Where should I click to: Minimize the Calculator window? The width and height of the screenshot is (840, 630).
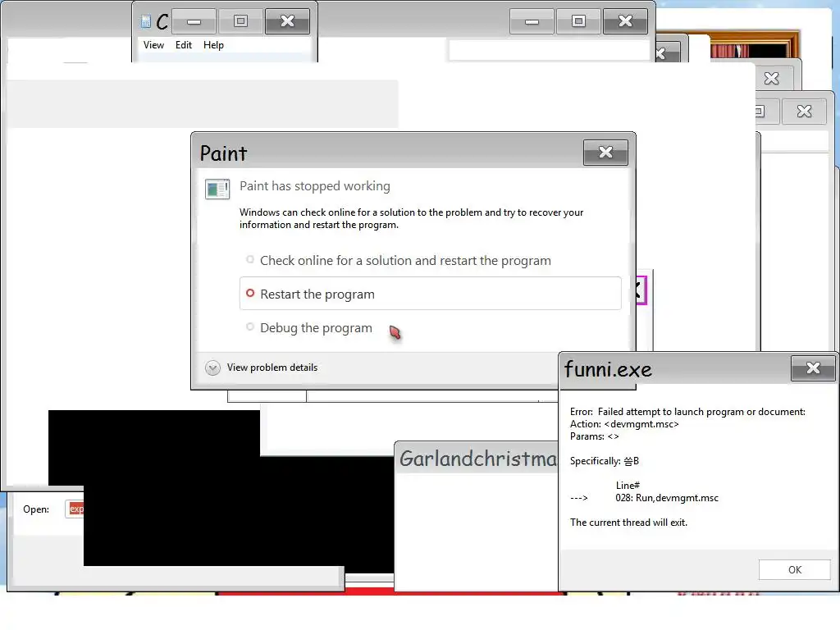[x=194, y=21]
